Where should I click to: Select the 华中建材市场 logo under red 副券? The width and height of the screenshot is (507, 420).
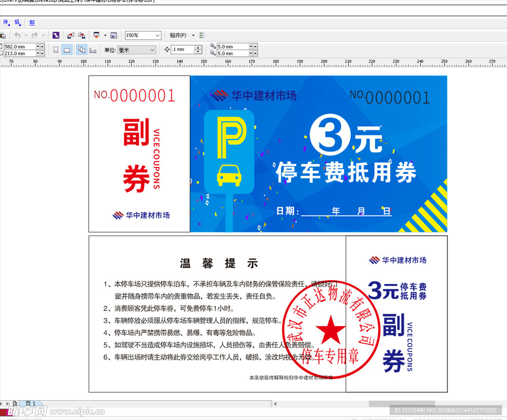click(141, 215)
